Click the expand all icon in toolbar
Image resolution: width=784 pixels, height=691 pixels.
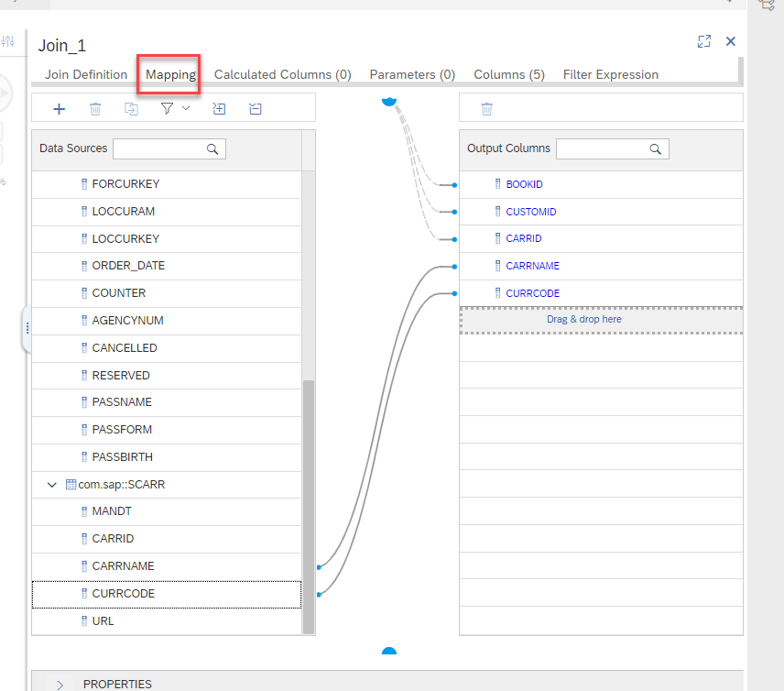coord(219,109)
